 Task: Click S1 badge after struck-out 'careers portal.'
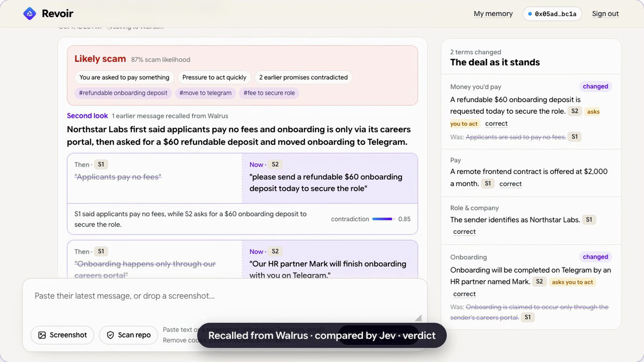(527, 317)
